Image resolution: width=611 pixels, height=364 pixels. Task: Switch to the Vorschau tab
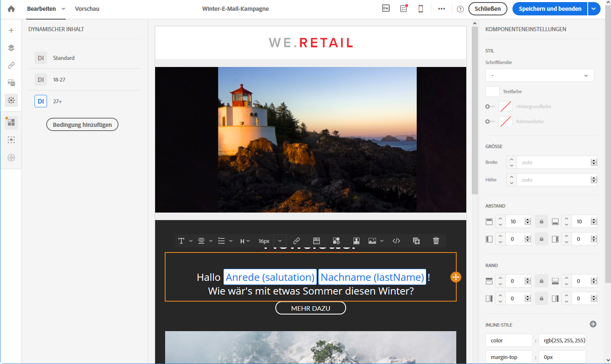[87, 9]
